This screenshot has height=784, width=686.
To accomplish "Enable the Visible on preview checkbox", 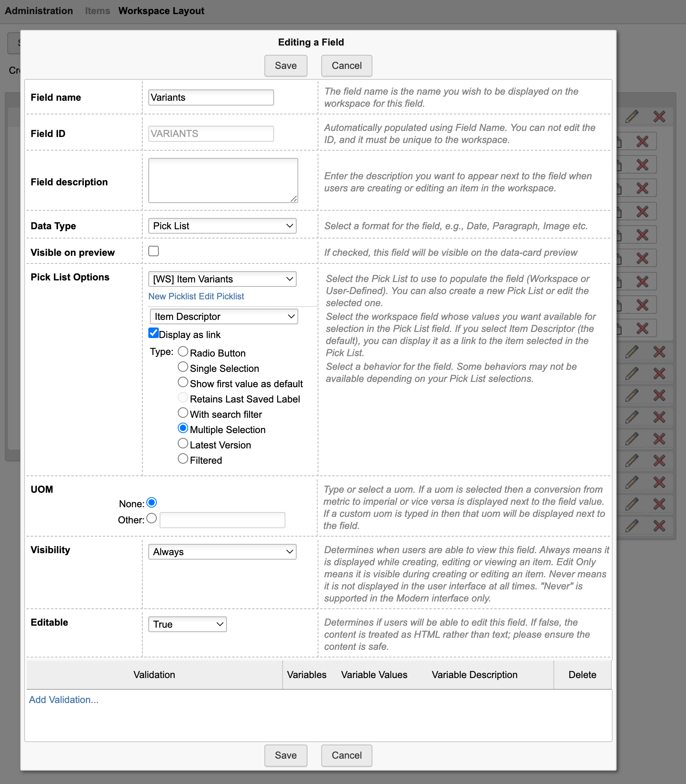I will click(x=154, y=251).
